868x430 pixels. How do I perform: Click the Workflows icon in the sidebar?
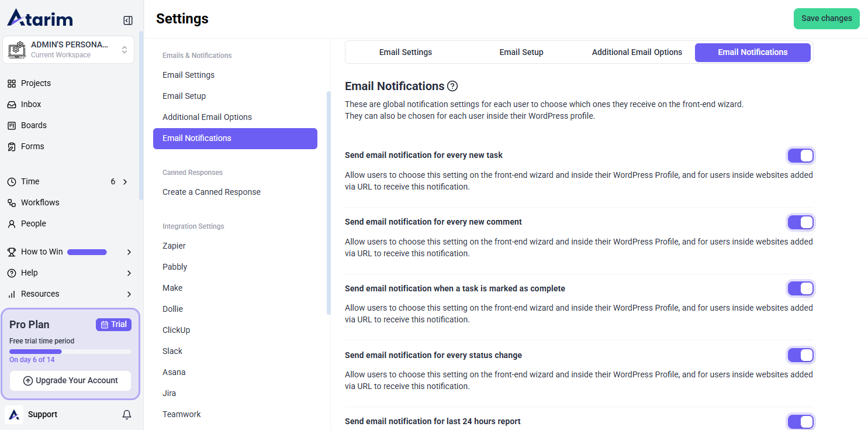12,203
